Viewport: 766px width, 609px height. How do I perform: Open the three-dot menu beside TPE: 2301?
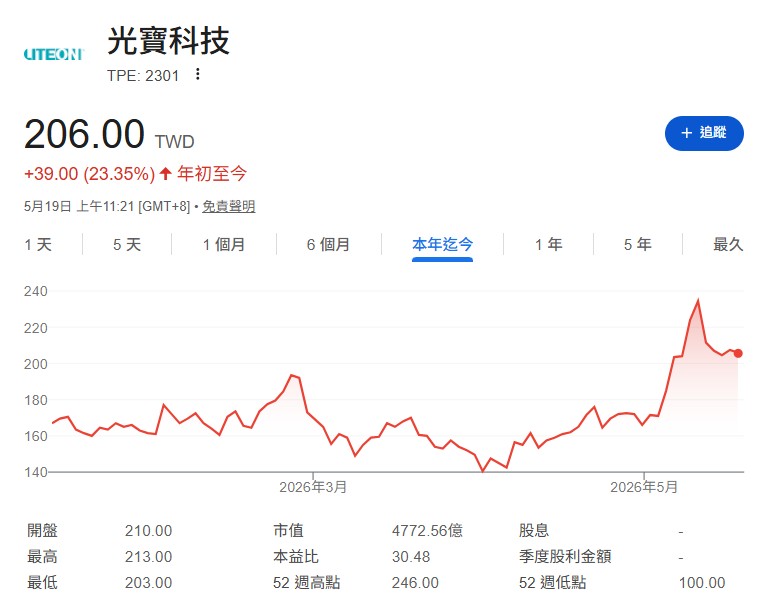click(197, 74)
